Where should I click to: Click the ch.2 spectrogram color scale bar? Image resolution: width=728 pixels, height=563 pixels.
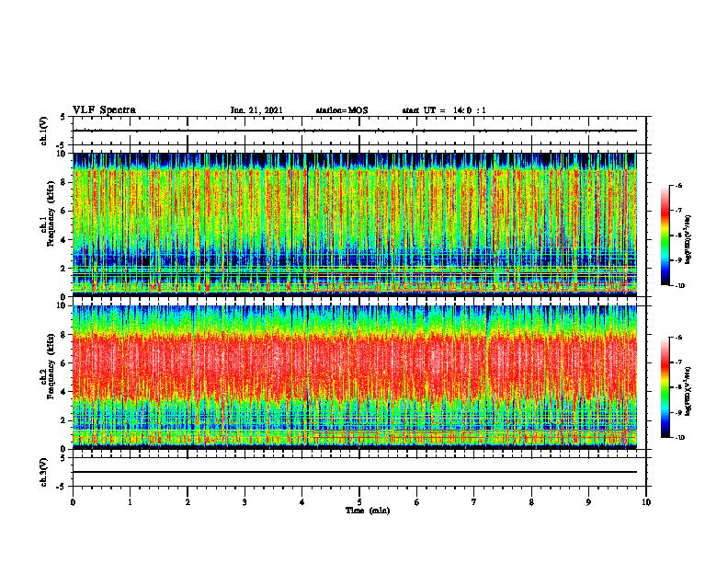[x=665, y=387]
